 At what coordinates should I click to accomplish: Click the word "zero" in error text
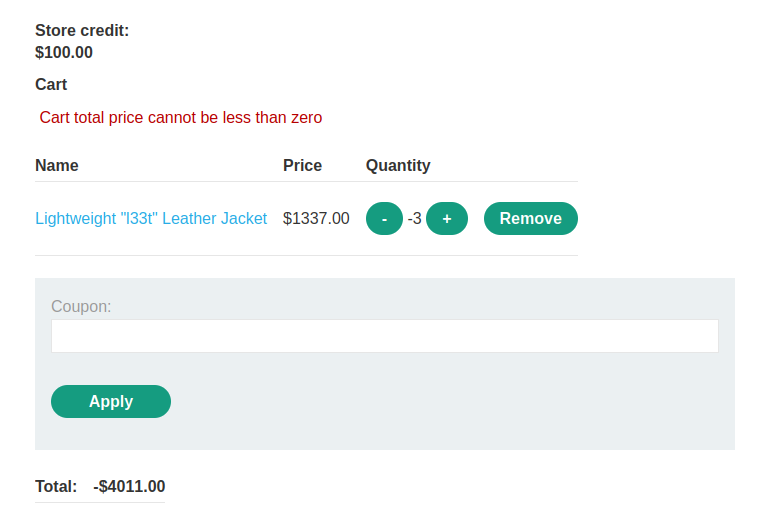[306, 118]
